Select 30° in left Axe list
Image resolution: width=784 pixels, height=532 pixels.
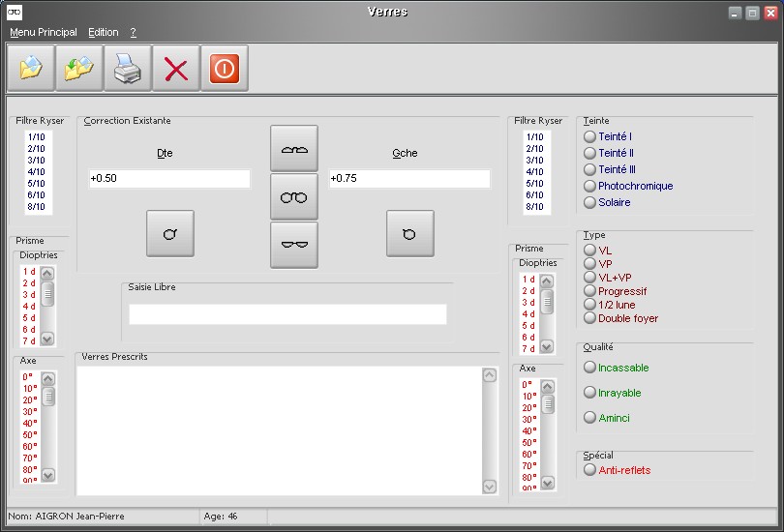tap(30, 412)
